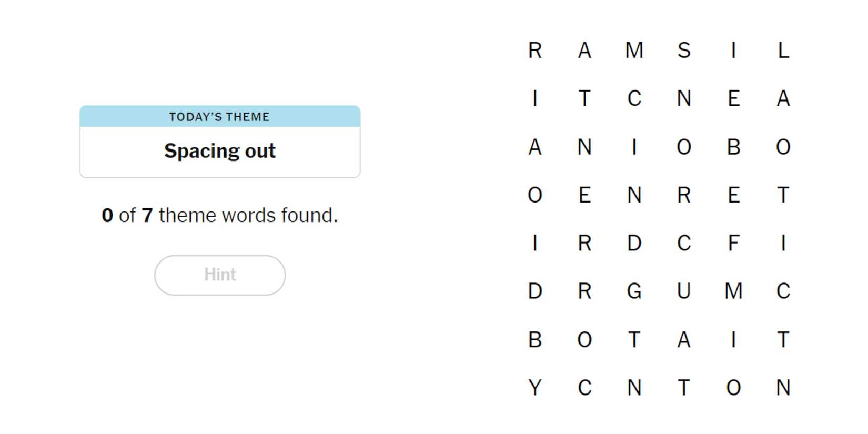868x434 pixels.
Task: Select the M between U and C
Action: [x=733, y=291]
